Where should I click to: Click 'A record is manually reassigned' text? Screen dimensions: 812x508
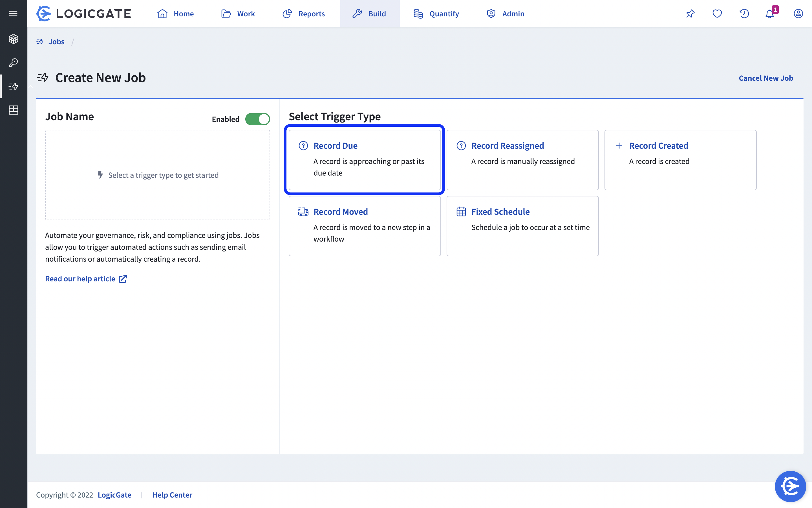click(523, 161)
